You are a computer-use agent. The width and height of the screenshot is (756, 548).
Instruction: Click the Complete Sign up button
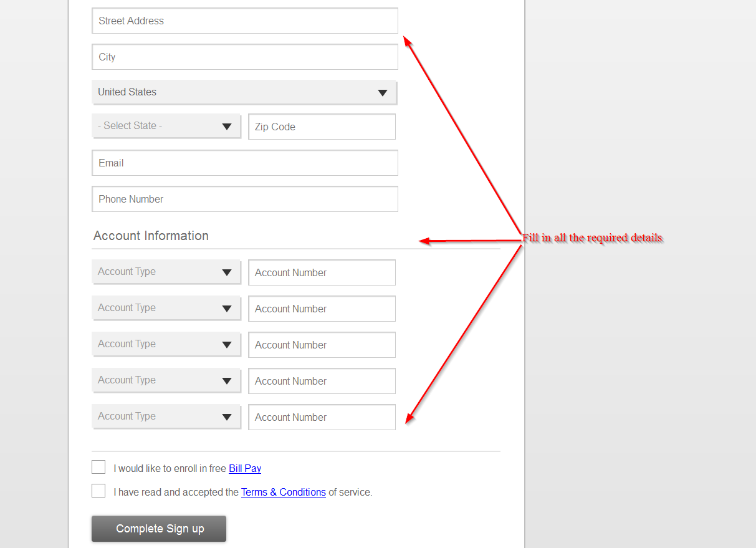click(159, 529)
